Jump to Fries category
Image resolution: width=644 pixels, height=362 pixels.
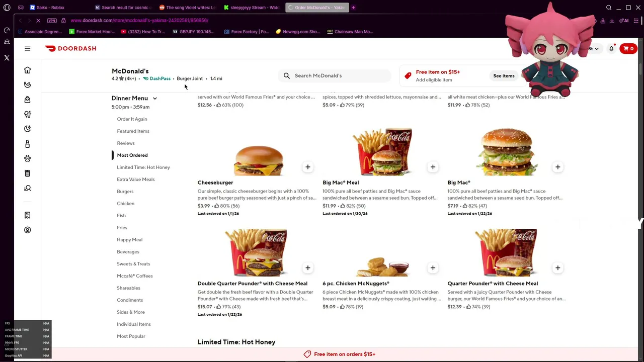(x=122, y=228)
